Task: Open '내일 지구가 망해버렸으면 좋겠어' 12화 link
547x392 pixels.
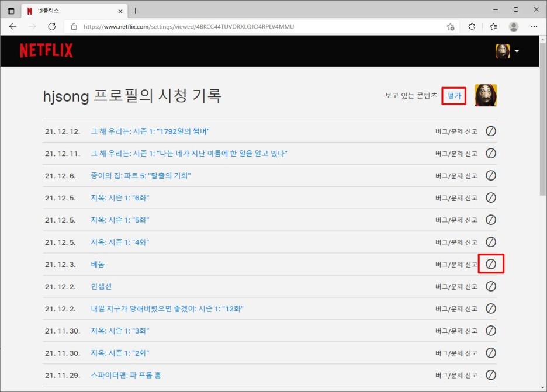Action: pos(167,308)
